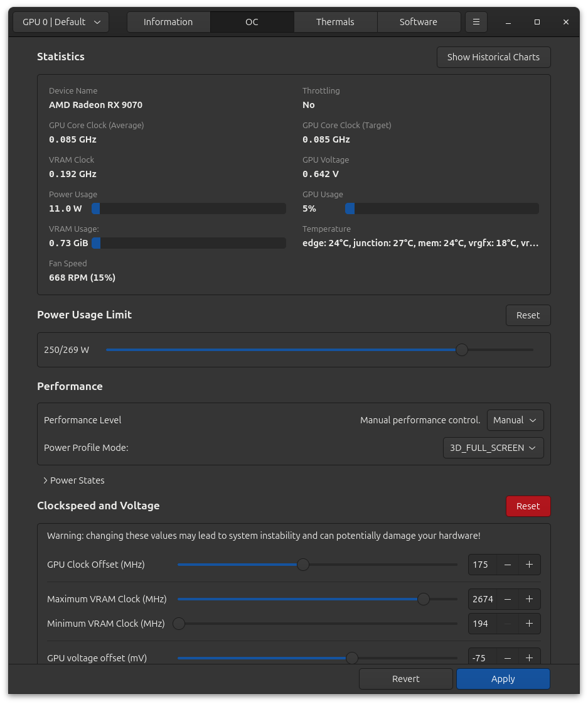Open the Performance Level Manual dropdown
The height and width of the screenshot is (704, 588).
tap(515, 420)
